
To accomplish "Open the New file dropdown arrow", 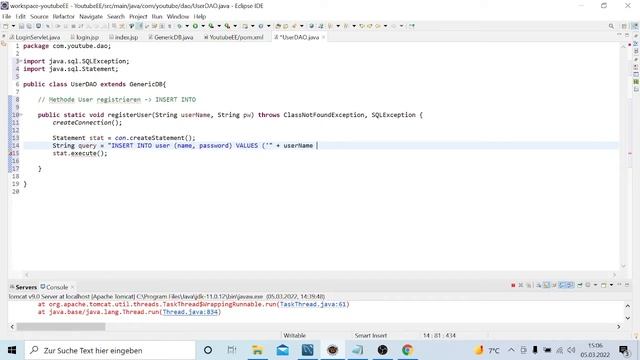I will pos(13,26).
